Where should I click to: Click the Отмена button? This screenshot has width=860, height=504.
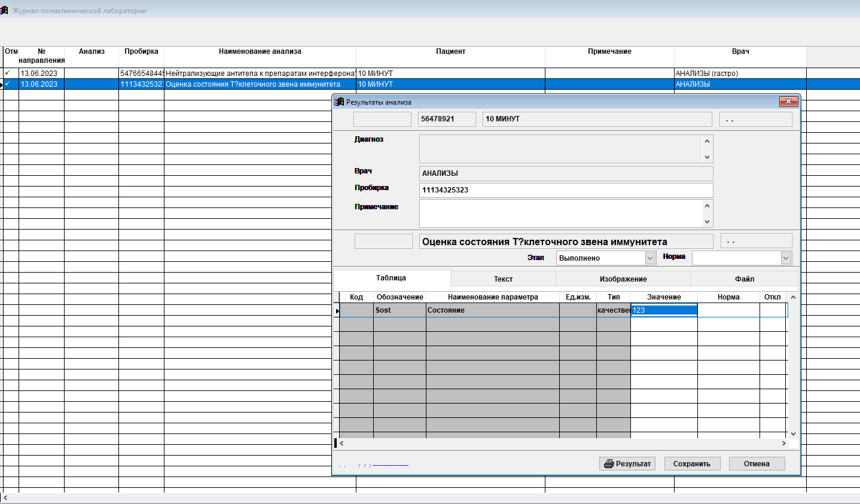(757, 464)
